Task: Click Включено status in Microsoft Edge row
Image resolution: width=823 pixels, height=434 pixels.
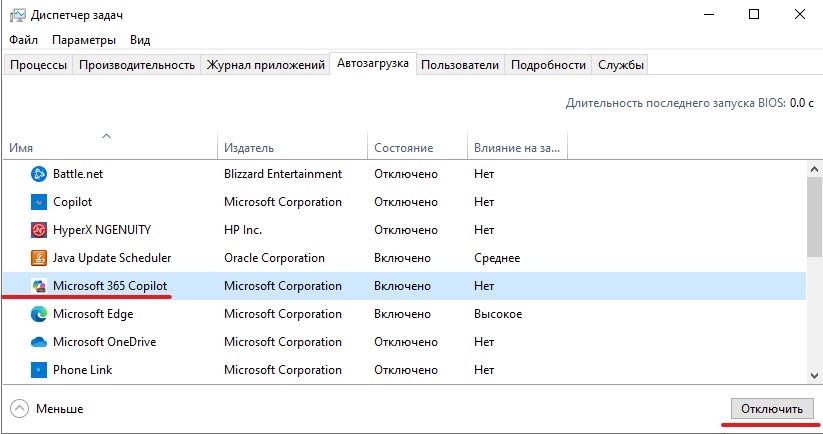Action: tap(403, 314)
